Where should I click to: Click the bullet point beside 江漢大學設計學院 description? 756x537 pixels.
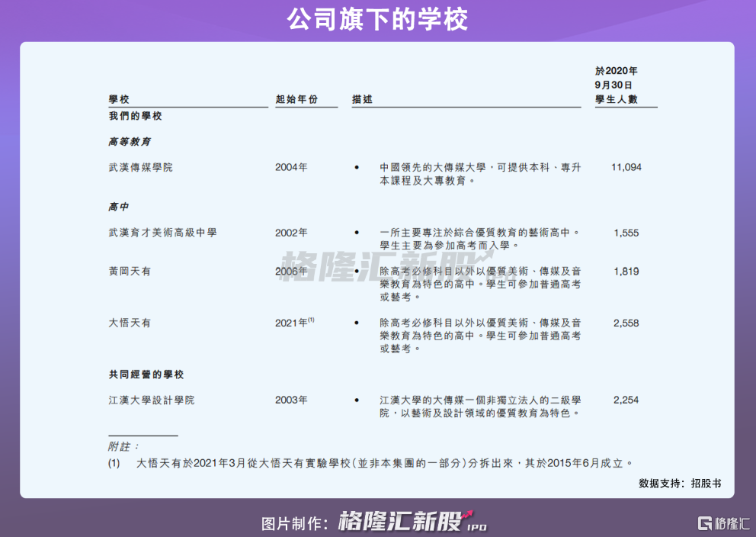357,400
